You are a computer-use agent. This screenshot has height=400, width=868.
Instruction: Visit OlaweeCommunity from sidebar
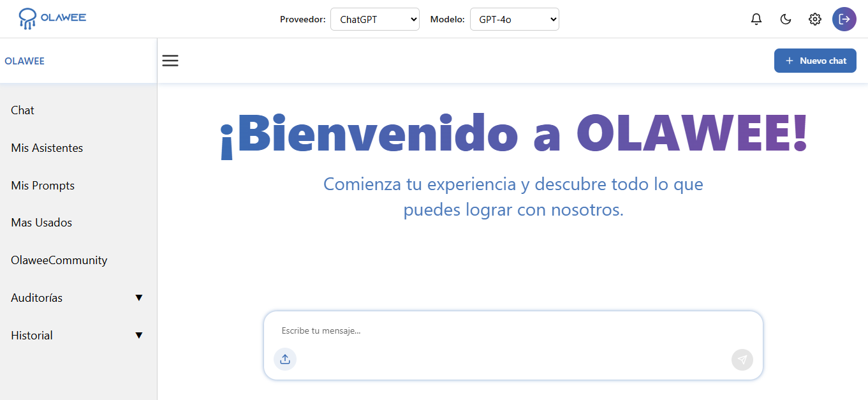click(x=59, y=260)
